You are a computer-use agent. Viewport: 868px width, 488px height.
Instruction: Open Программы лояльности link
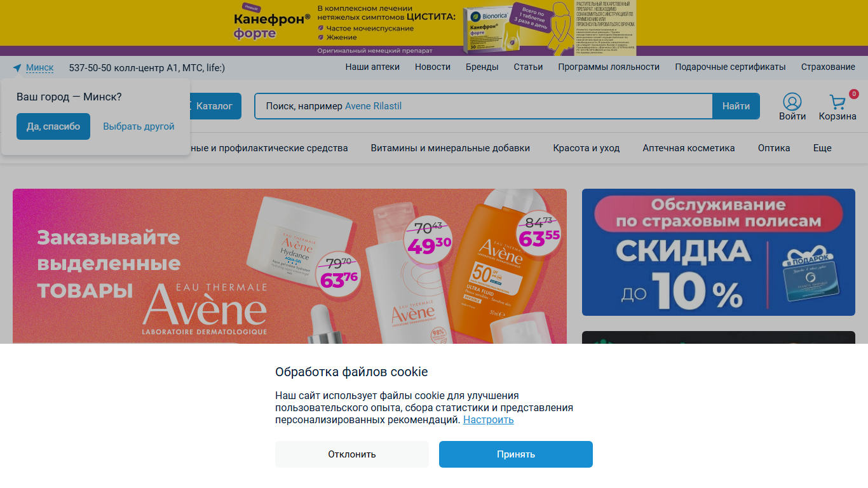click(609, 67)
